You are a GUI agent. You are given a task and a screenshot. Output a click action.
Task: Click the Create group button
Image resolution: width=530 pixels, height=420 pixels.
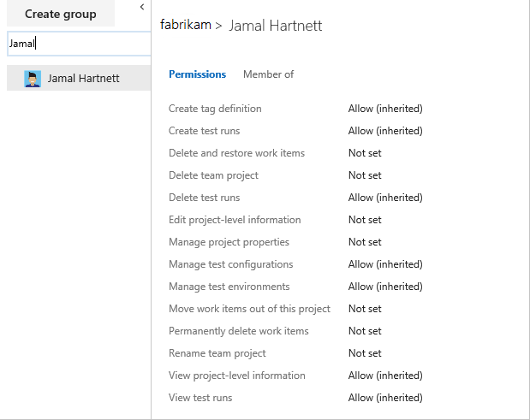pyautogui.click(x=60, y=14)
